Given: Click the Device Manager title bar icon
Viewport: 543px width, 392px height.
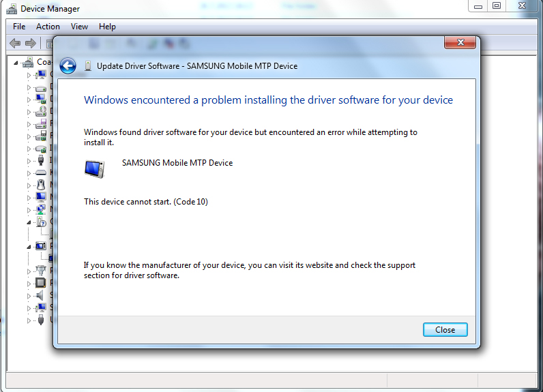Looking at the screenshot, I should click(12, 9).
